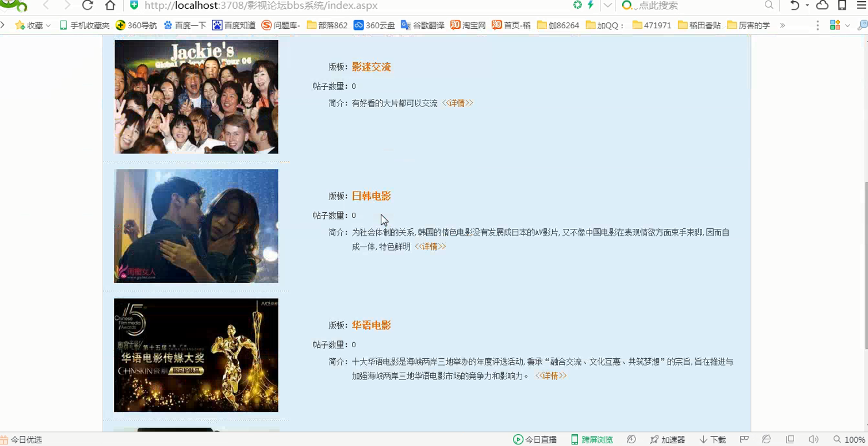Click the search tool icon at bookmarks bar end

862,25
